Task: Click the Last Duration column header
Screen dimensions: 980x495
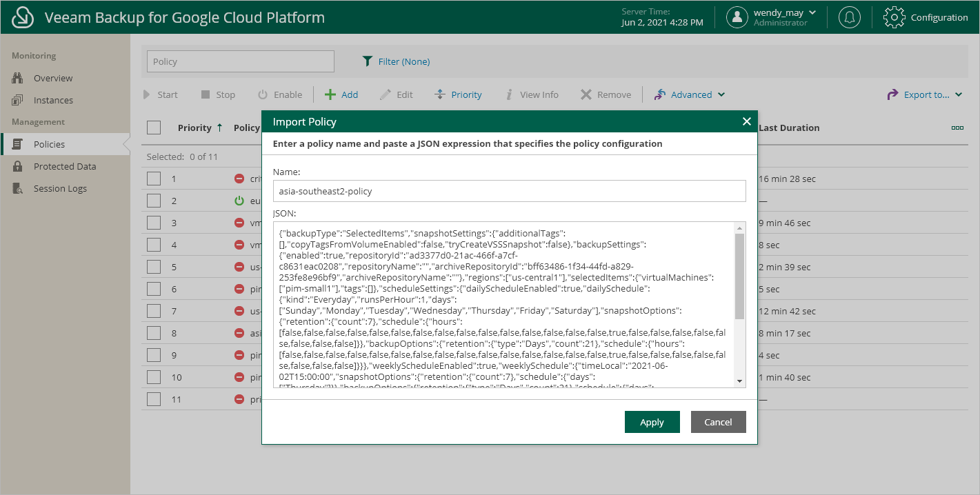Action: pos(789,128)
